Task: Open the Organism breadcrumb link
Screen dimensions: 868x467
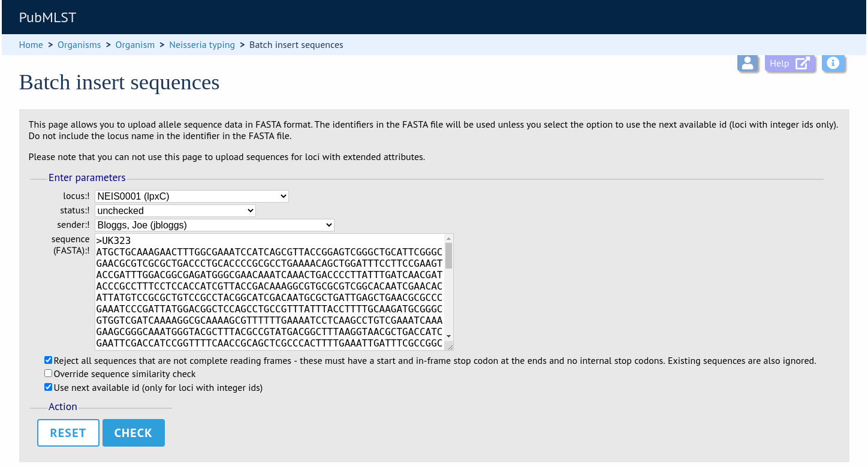Action: pos(135,45)
